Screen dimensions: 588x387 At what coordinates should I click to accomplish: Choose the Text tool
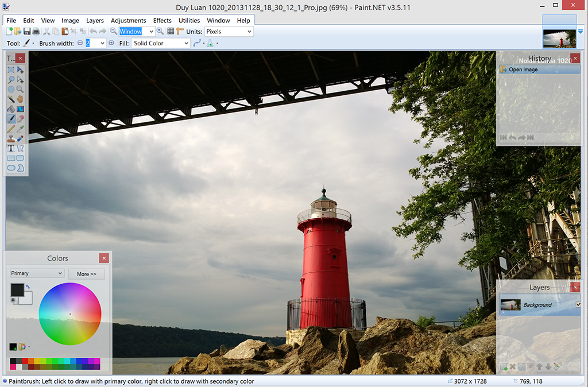click(x=11, y=148)
